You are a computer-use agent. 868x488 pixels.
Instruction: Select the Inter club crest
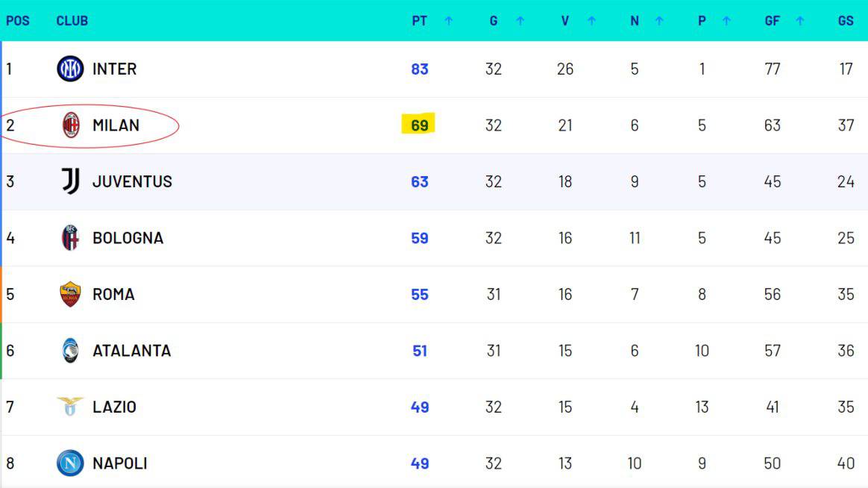70,69
